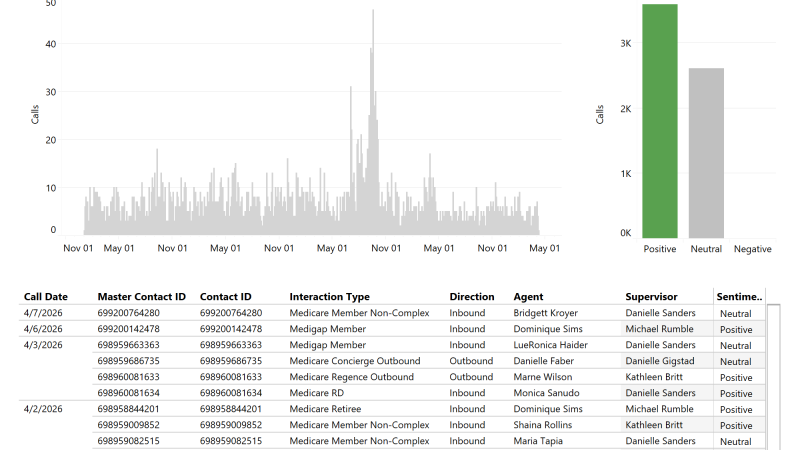Sort by the Call Date column header

pos(46,297)
